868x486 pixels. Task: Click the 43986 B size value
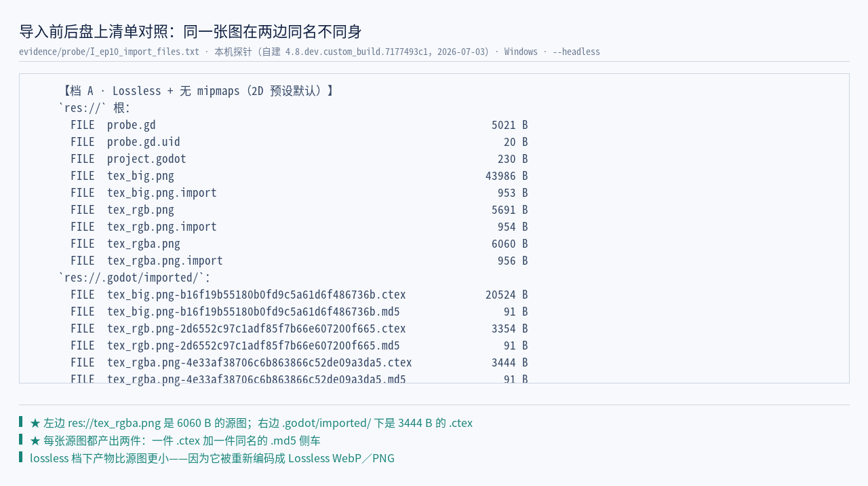[507, 176]
